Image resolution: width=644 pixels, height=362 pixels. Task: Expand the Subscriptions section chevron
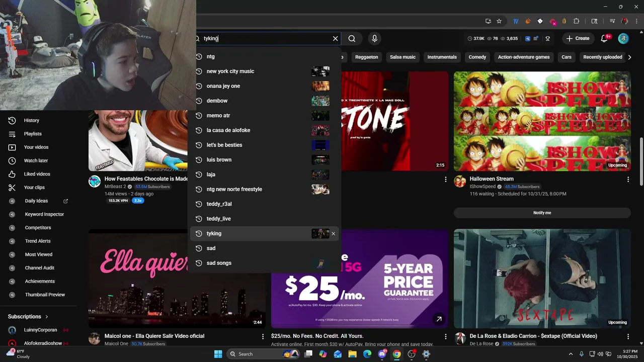[x=47, y=317]
